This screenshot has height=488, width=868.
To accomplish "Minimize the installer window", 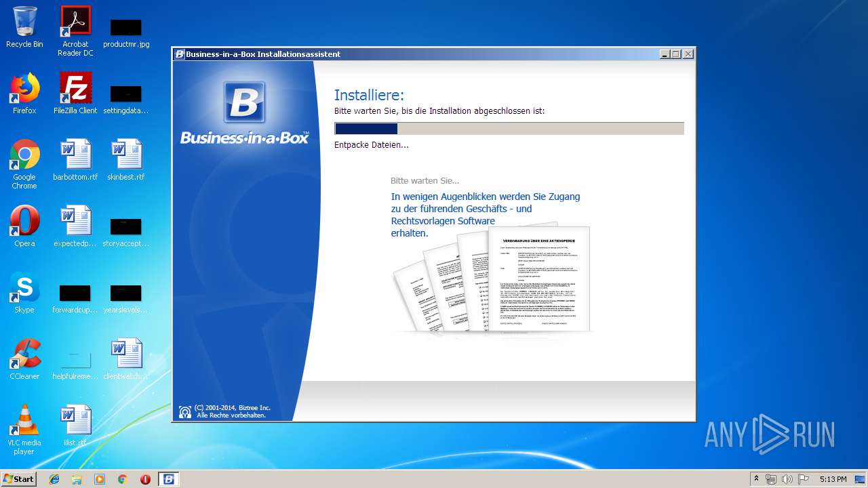I will pyautogui.click(x=665, y=54).
